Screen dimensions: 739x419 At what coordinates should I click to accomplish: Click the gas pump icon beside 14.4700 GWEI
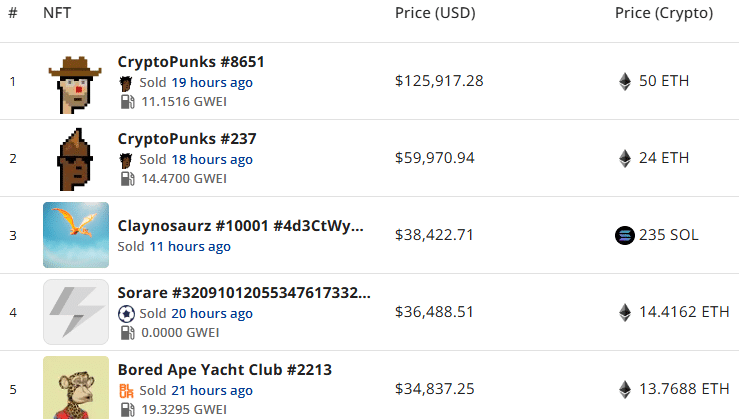[x=127, y=178]
